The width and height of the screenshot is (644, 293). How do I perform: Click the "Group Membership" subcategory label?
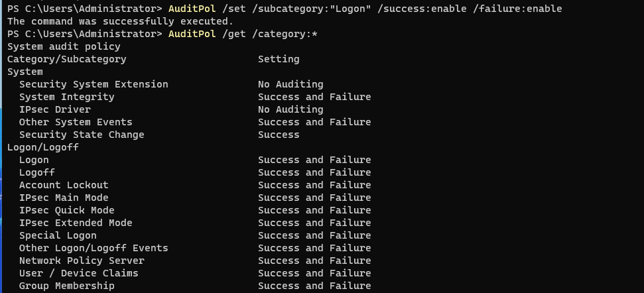(66, 286)
